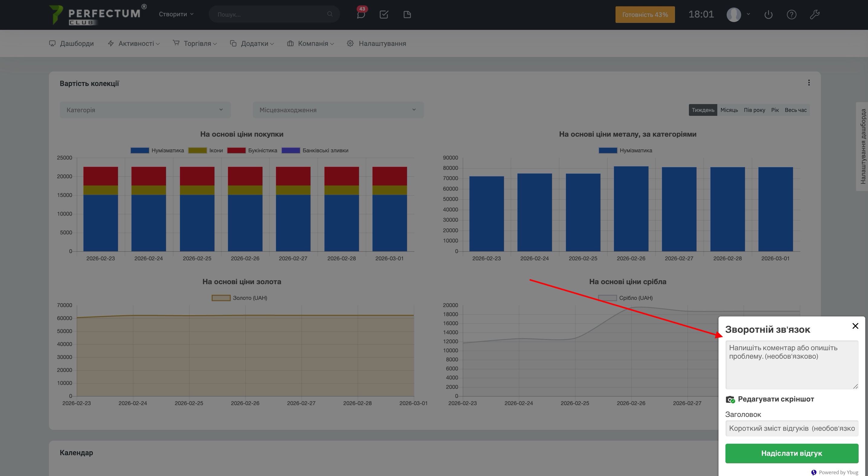Open the three-dot menu of Вартість колекції widget

809,83
